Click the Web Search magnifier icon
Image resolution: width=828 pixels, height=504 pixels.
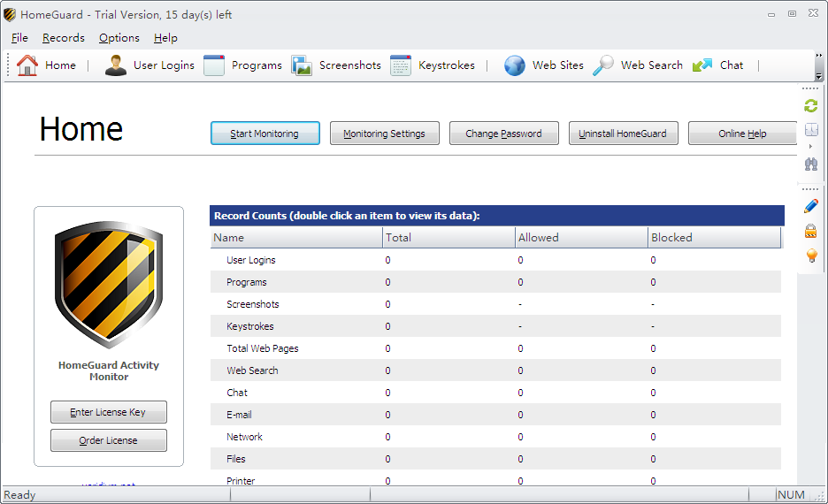coord(602,65)
